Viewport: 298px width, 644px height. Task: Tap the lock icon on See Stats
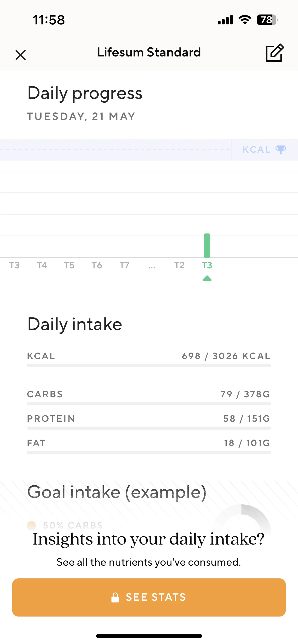115,597
